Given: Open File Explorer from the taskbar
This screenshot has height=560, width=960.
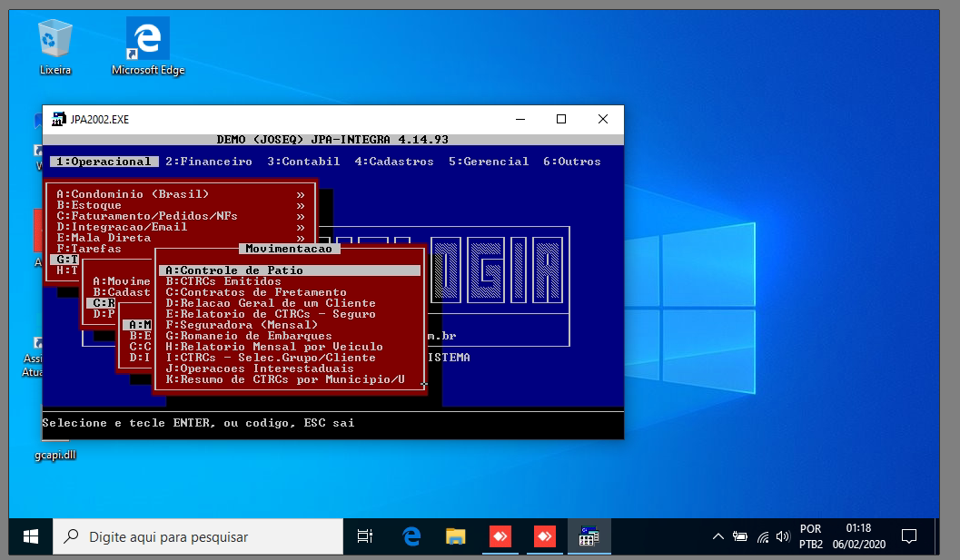Looking at the screenshot, I should coord(456,536).
